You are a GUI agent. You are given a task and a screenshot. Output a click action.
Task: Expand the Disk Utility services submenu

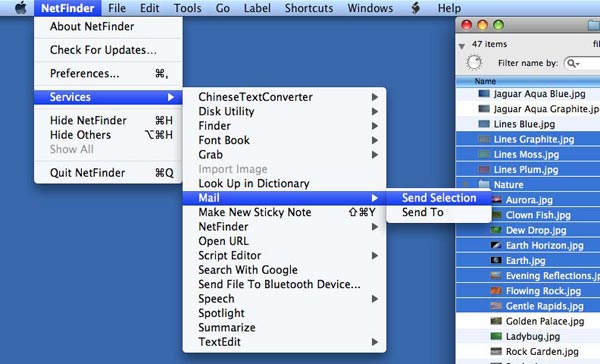tap(375, 111)
